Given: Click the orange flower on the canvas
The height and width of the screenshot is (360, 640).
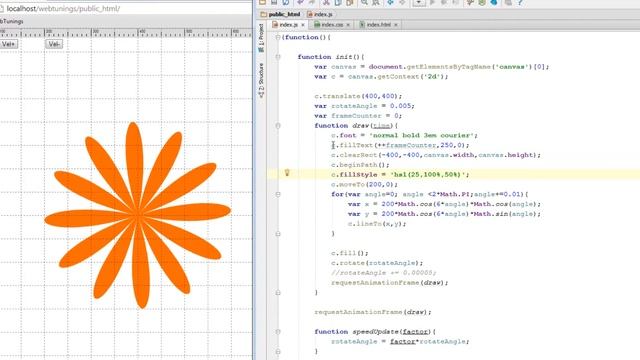Looking at the screenshot, I should tap(138, 214).
